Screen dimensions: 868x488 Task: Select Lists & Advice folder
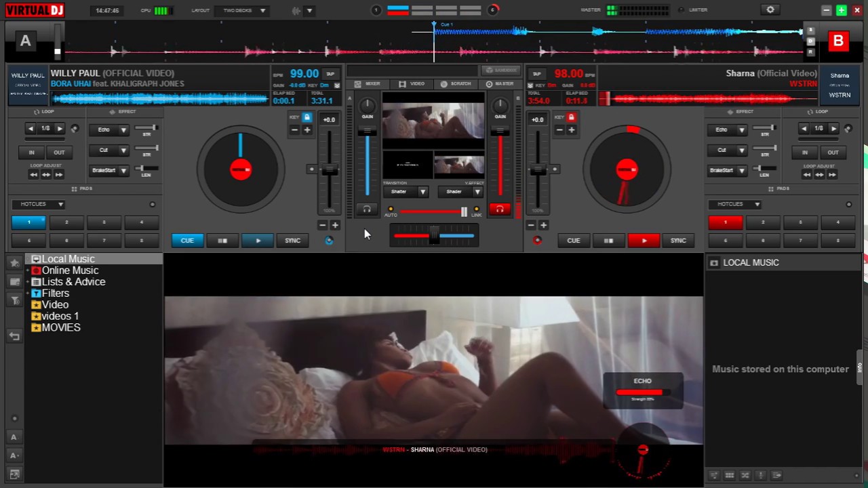pyautogui.click(x=73, y=282)
